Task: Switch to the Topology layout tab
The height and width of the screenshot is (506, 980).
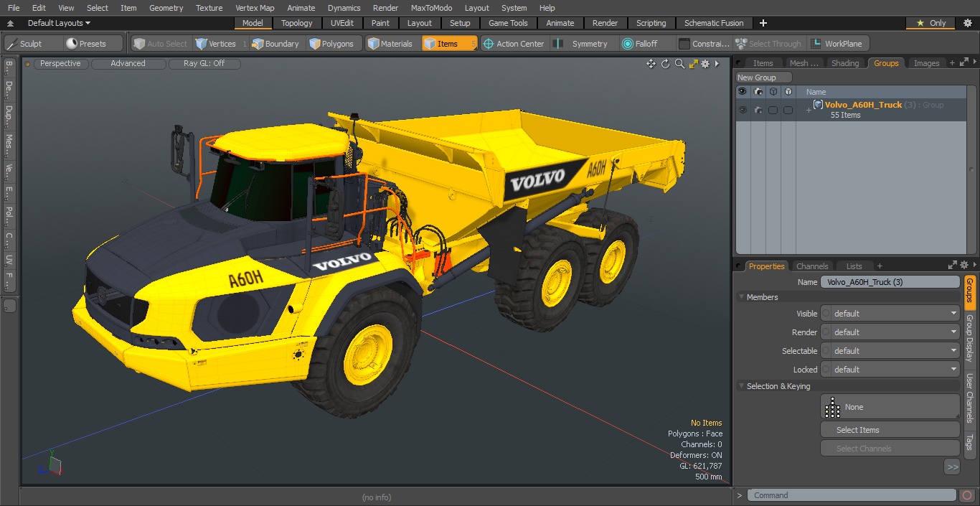Action: tap(296, 23)
